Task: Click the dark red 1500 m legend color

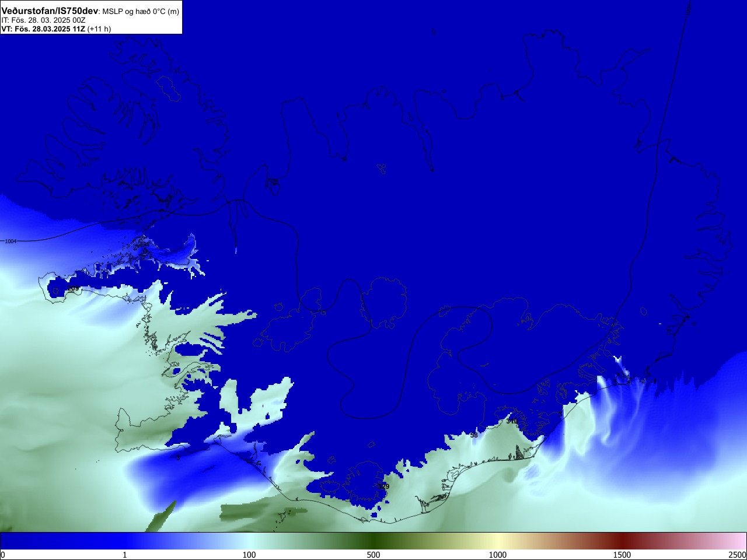Action: (x=622, y=541)
